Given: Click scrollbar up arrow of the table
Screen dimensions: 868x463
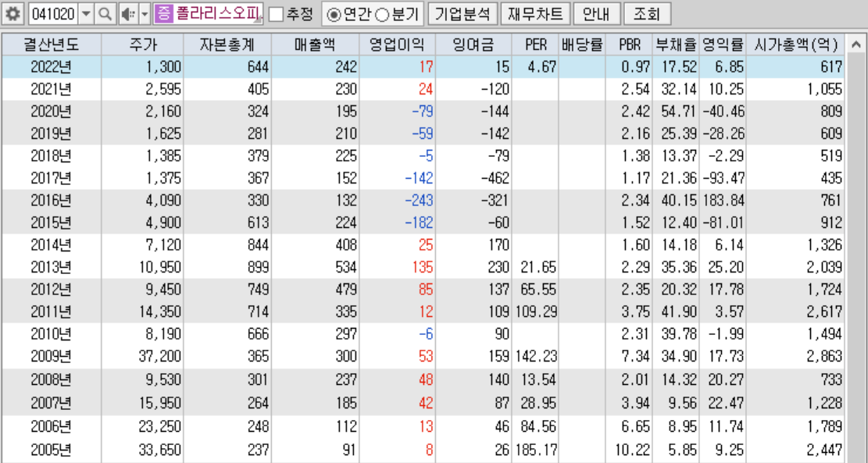Looking at the screenshot, I should tap(855, 45).
